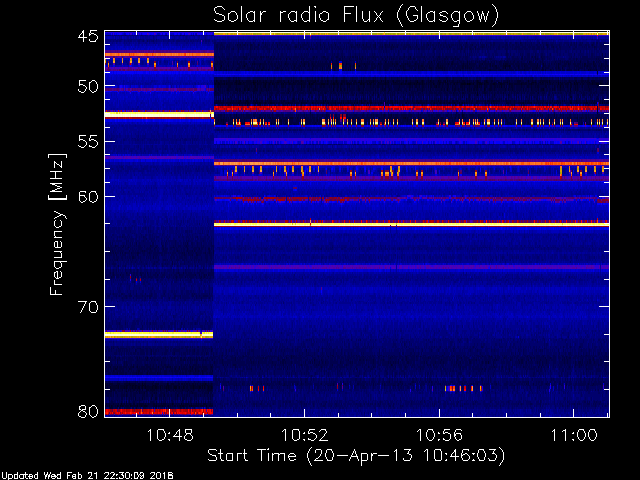Image resolution: width=640 pixels, height=480 pixels.
Task: Click the 55 frequency tick label
Action: coord(88,142)
